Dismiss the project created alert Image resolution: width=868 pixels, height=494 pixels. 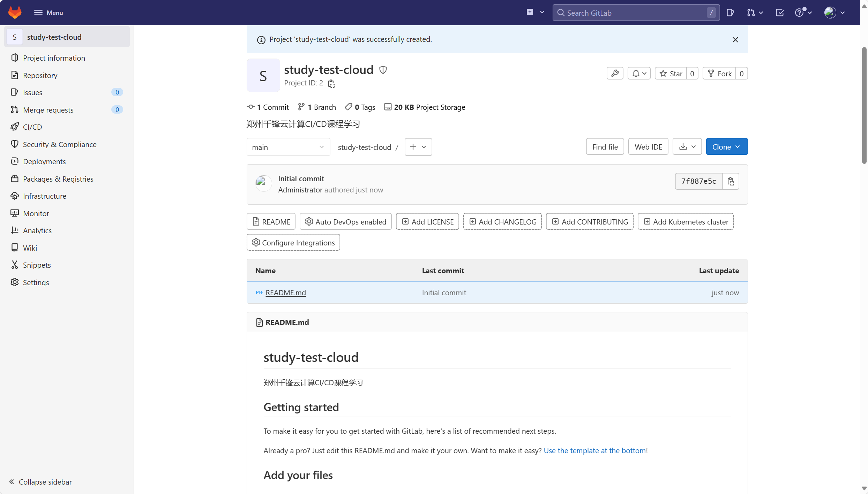pos(735,40)
